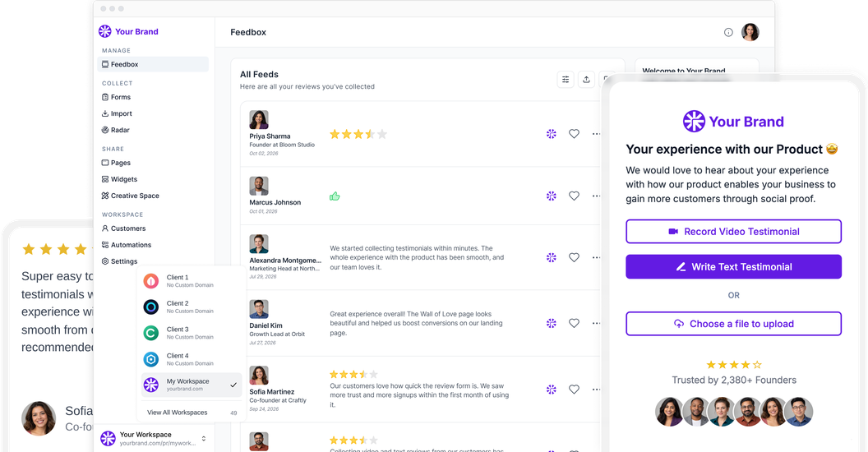
Task: Switch to Client 2 workspace
Action: [x=192, y=307]
